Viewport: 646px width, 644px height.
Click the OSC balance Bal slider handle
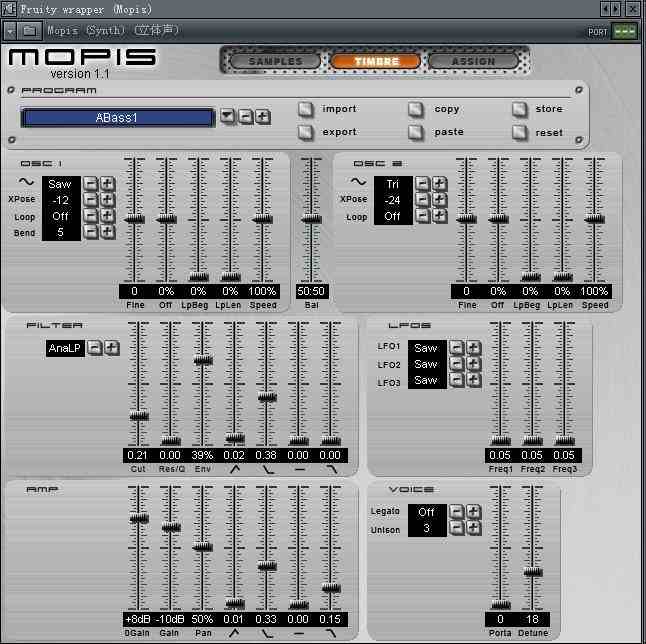pyautogui.click(x=311, y=220)
